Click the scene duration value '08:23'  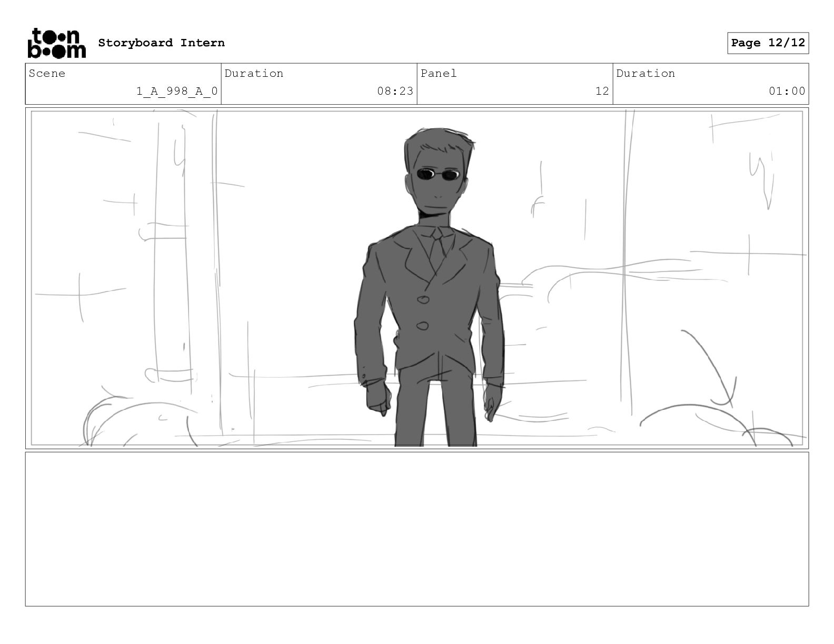[x=395, y=91]
